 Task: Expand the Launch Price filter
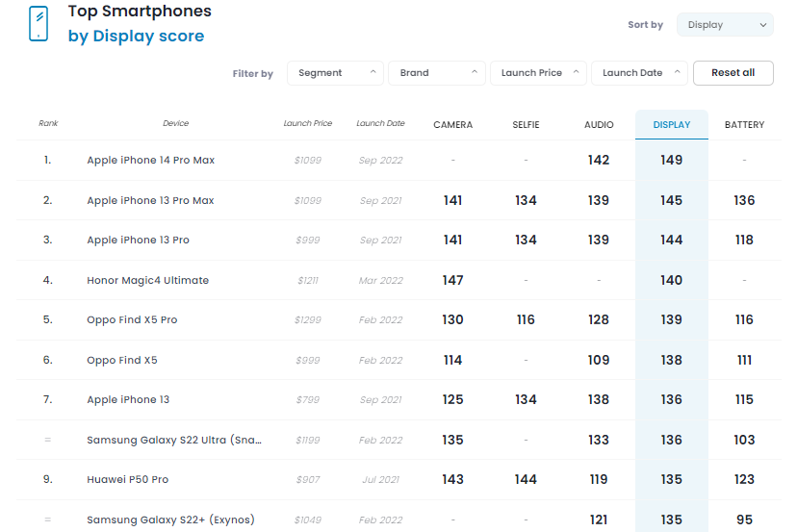[x=538, y=73]
